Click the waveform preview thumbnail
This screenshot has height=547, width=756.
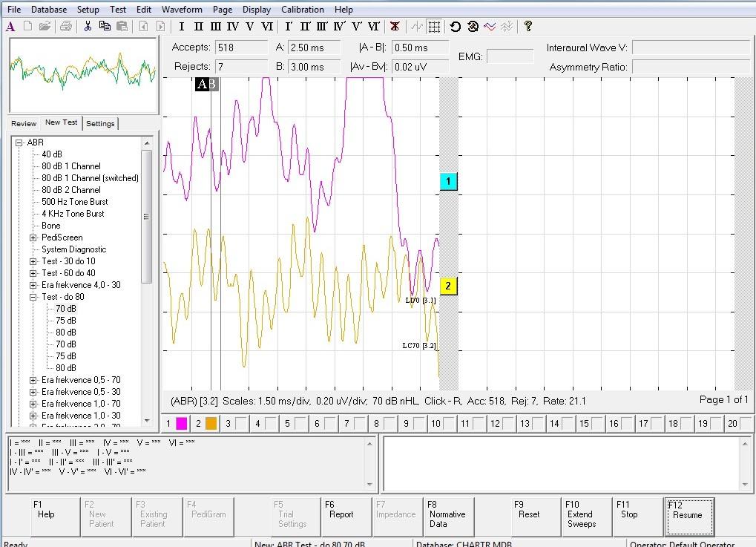pyautogui.click(x=83, y=76)
